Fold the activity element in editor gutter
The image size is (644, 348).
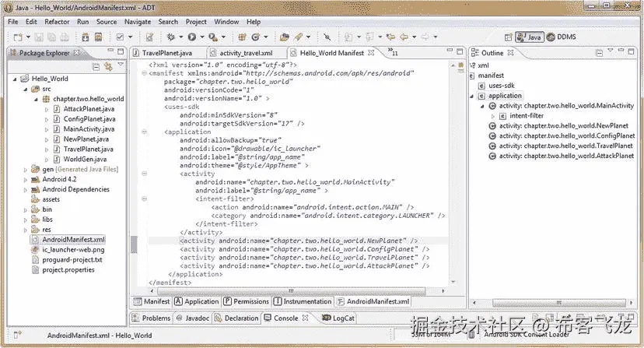(x=144, y=174)
